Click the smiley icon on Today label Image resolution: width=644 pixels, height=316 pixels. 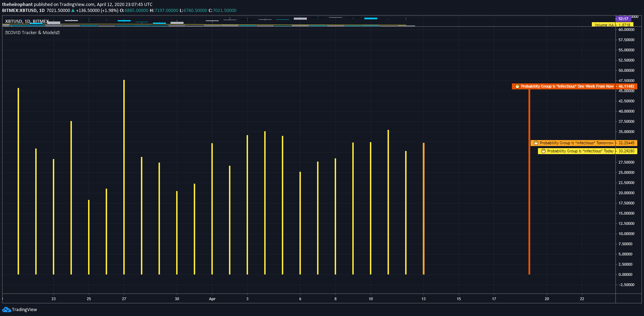coord(543,151)
